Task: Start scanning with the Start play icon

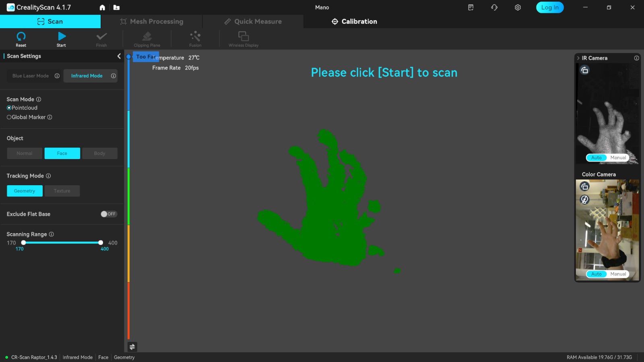Action: coord(62,37)
